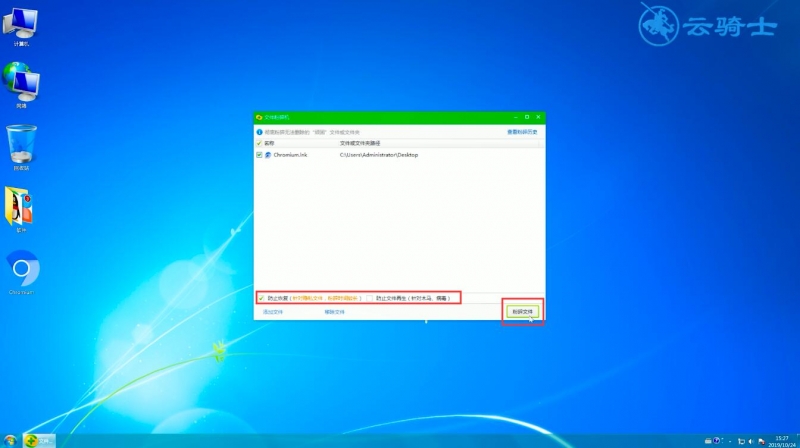Click the round blue tray icon next to the keyboard
The image size is (800, 448).
[x=716, y=440]
